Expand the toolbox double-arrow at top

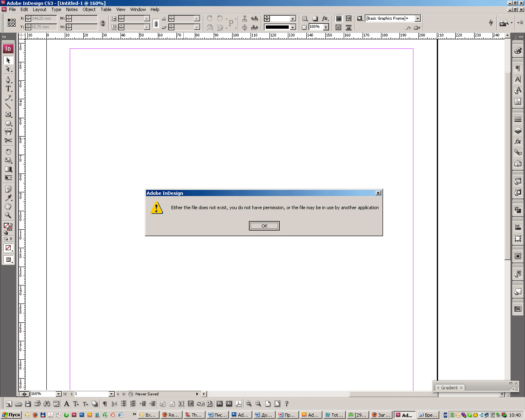click(5, 37)
